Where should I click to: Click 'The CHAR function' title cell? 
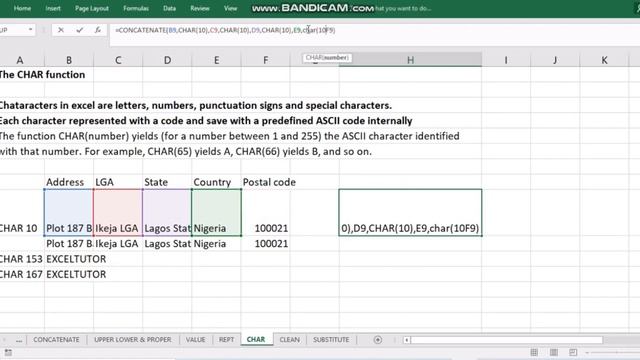coord(42,75)
